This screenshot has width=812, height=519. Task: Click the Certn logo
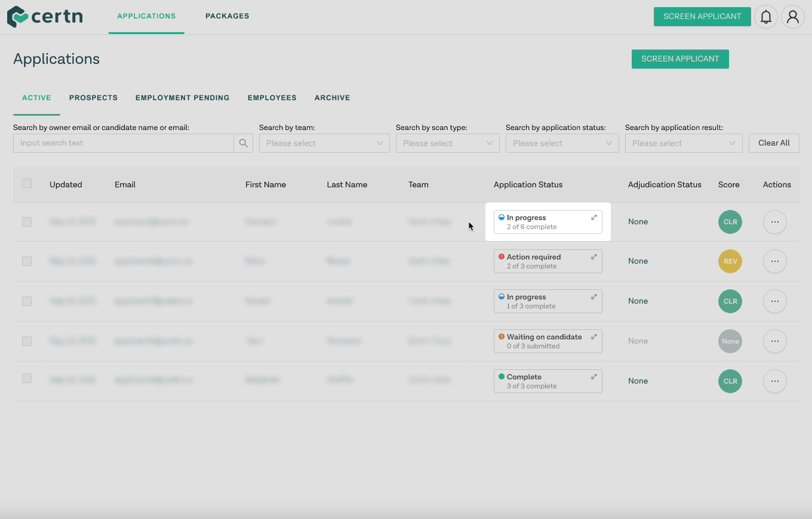pos(44,17)
